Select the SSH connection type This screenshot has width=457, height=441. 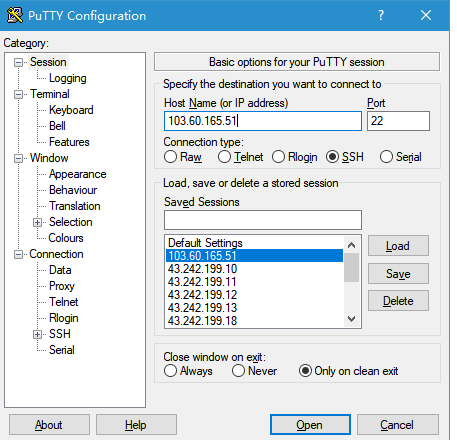(x=332, y=157)
